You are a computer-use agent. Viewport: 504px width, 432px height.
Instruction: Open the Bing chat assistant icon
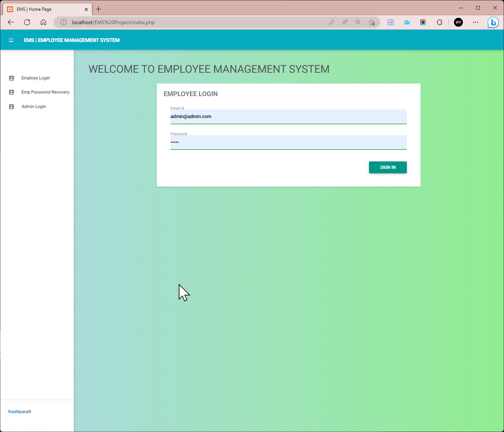click(493, 22)
